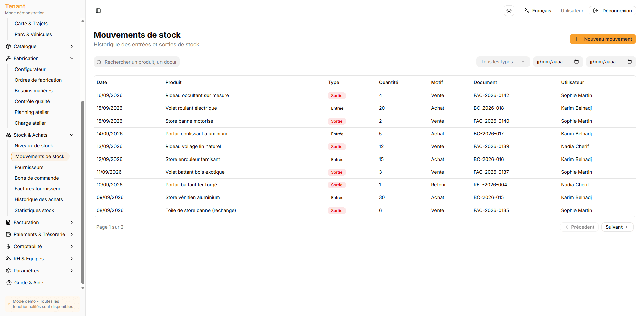Click the Rideau voilage lin naturel row
The image size is (644, 316).
tap(365, 146)
